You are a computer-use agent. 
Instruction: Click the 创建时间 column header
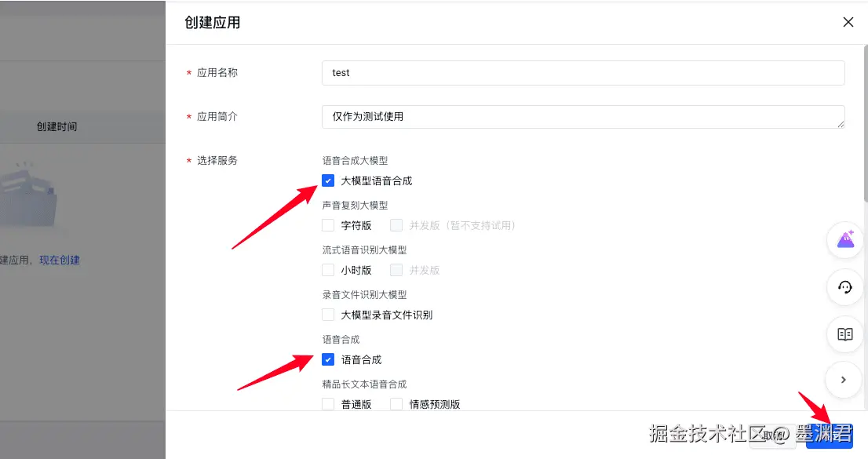[57, 127]
